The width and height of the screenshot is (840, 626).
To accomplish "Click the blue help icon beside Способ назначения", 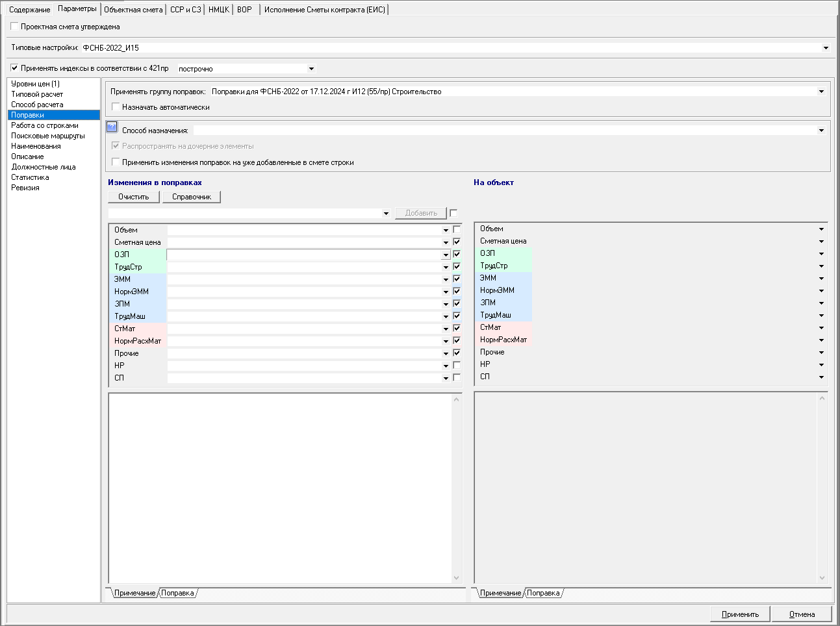I will (112, 127).
